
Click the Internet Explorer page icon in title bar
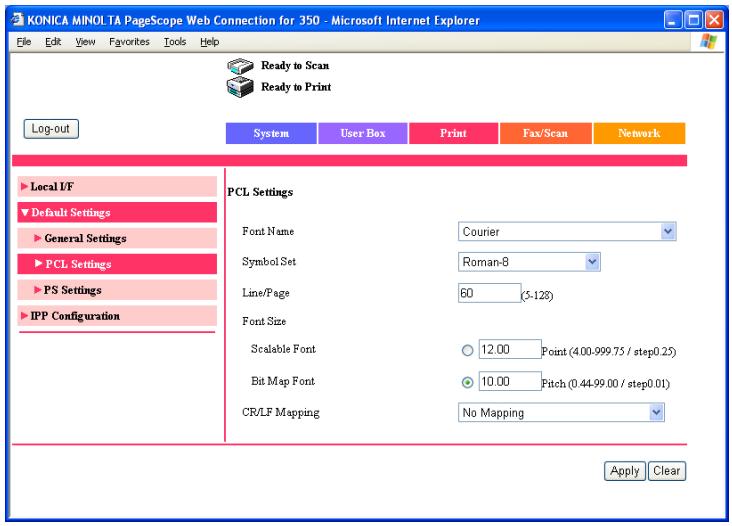point(17,20)
